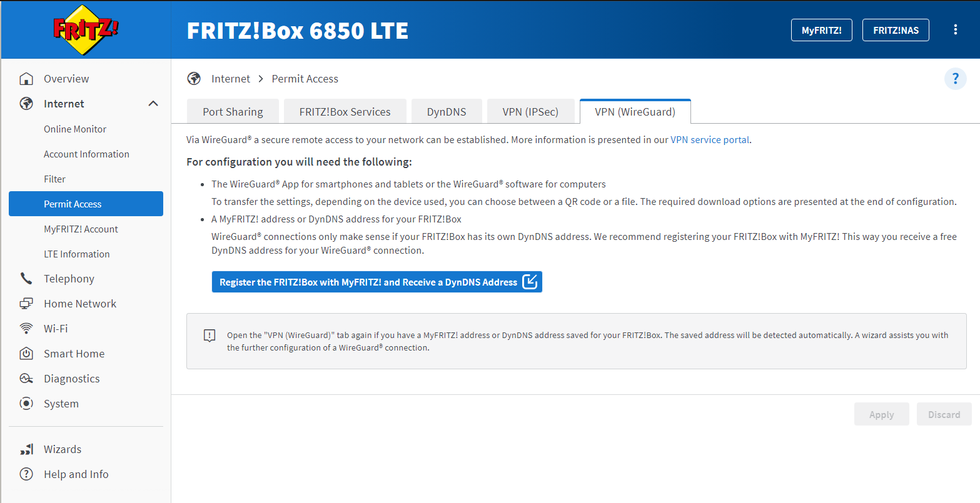
Task: Open FRITZ!NAS from the header
Action: (896, 30)
